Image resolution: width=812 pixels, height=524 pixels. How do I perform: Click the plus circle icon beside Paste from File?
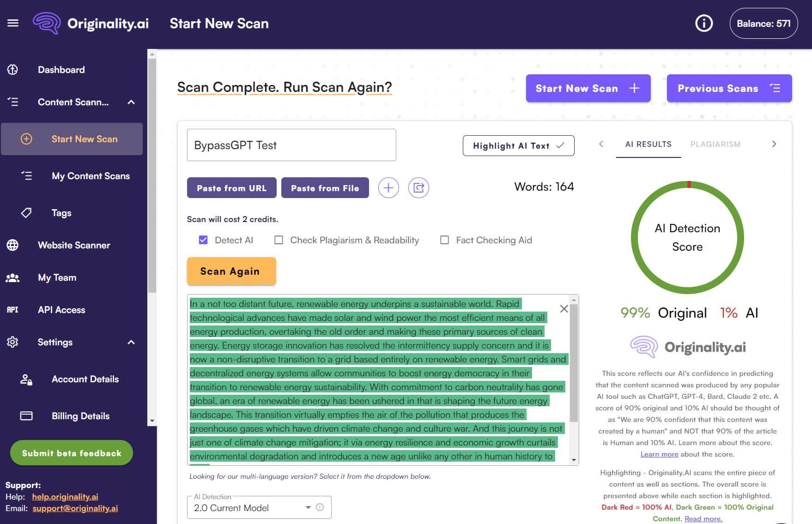(388, 188)
